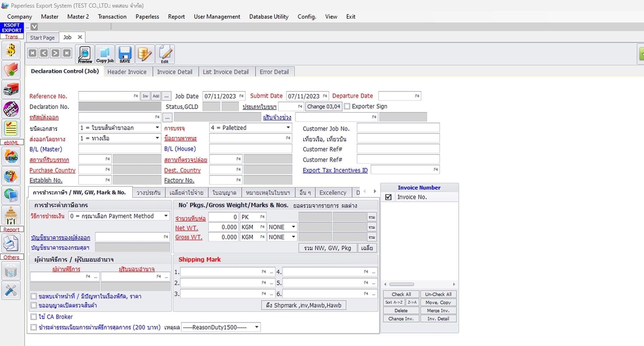Viewport: 644px width, 346px height.
Task: Enable the CA Broker checkbox
Action: coord(34,316)
